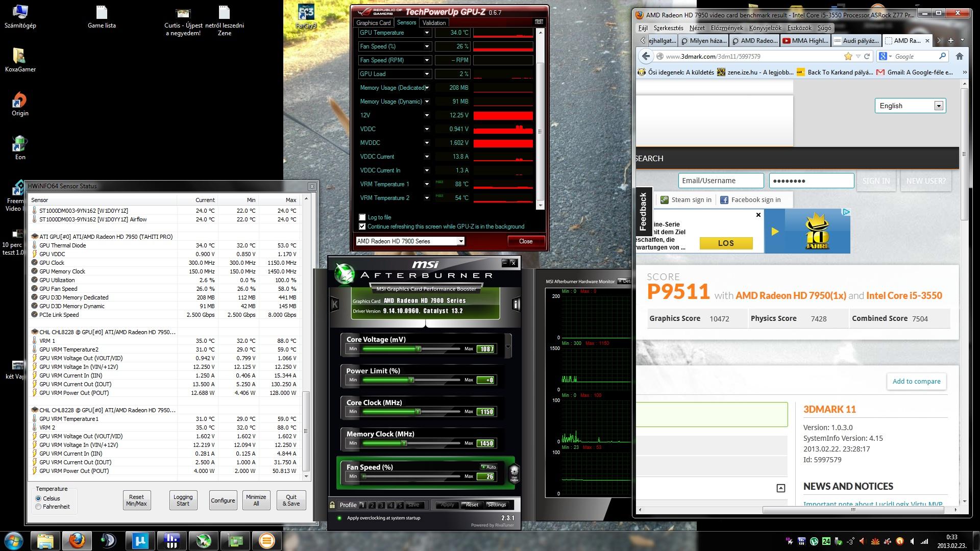This screenshot has height=551, width=980.
Task: Select Afterburner profile 3
Action: tap(381, 505)
